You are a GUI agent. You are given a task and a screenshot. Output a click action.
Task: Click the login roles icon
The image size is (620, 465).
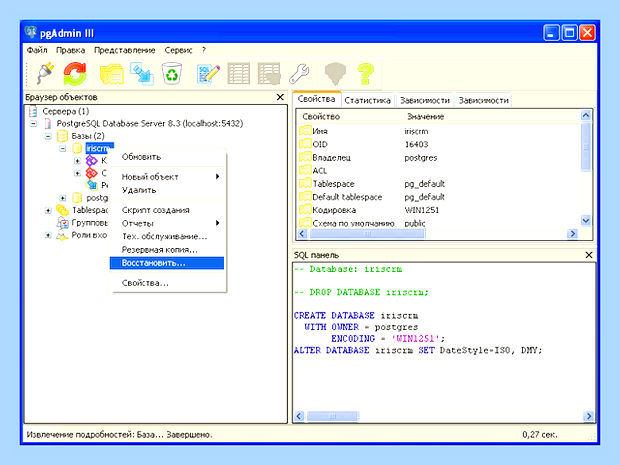tap(62, 236)
